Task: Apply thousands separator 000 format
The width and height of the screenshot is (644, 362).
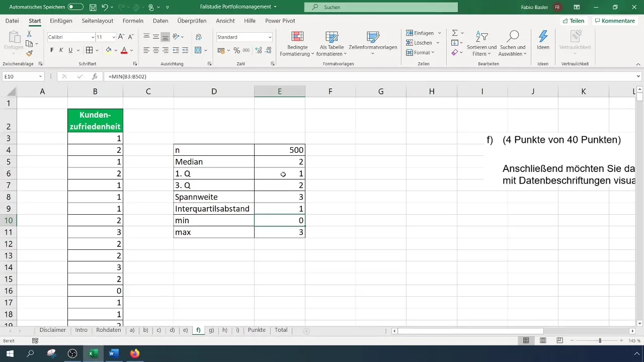Action: click(x=246, y=50)
